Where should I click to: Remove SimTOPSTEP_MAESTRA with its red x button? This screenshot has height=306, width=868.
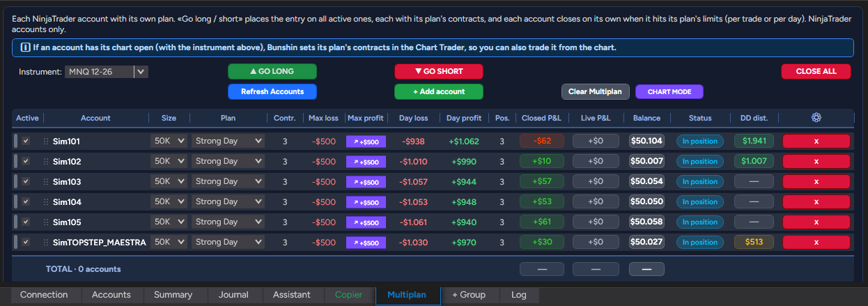click(x=816, y=242)
